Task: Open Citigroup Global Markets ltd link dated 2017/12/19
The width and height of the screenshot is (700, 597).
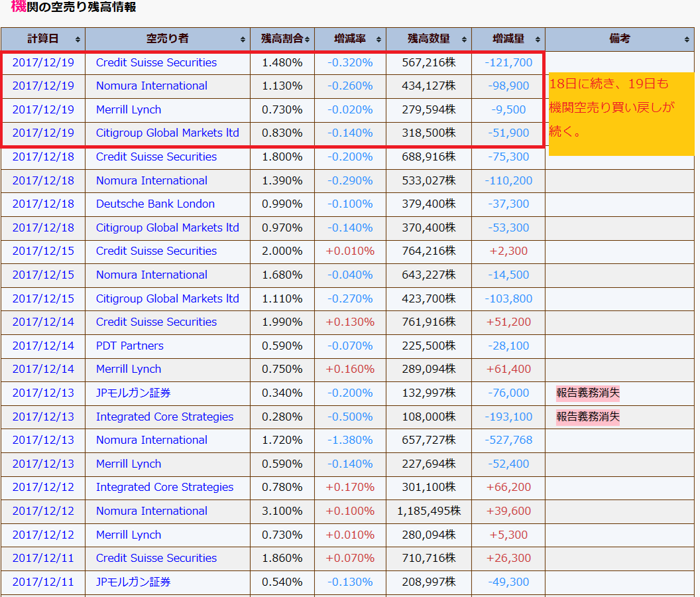Action: [x=168, y=133]
